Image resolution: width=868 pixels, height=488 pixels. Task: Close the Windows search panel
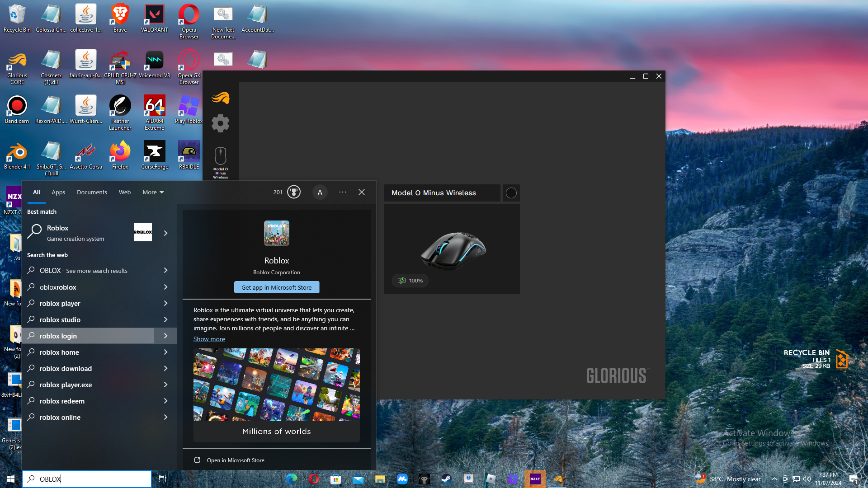click(362, 192)
